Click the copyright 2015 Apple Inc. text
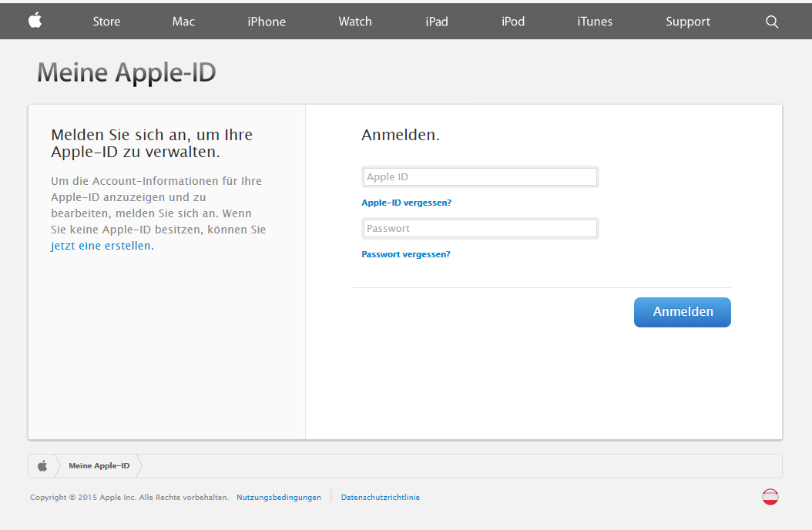Screen dimensions: 812x530 (x=129, y=498)
